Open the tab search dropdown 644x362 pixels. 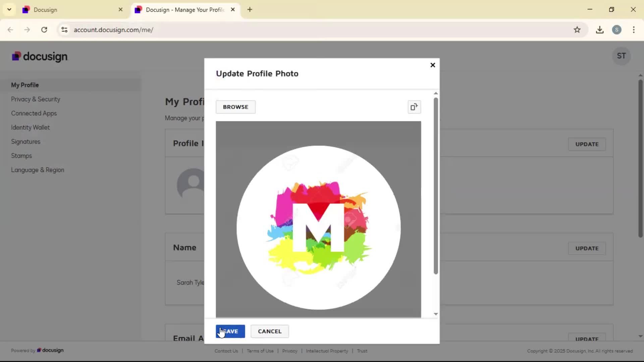(x=9, y=10)
